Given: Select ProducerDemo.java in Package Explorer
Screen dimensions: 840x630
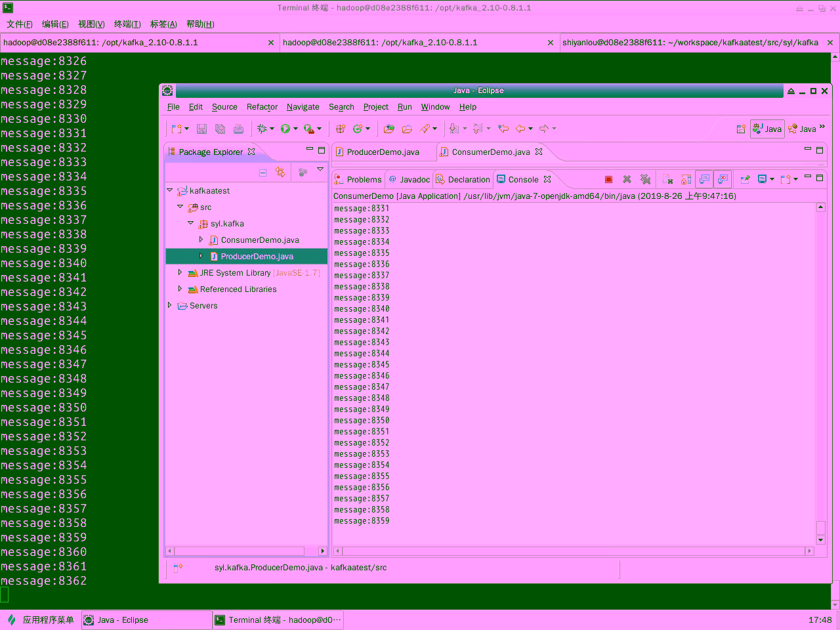Looking at the screenshot, I should point(246,256).
